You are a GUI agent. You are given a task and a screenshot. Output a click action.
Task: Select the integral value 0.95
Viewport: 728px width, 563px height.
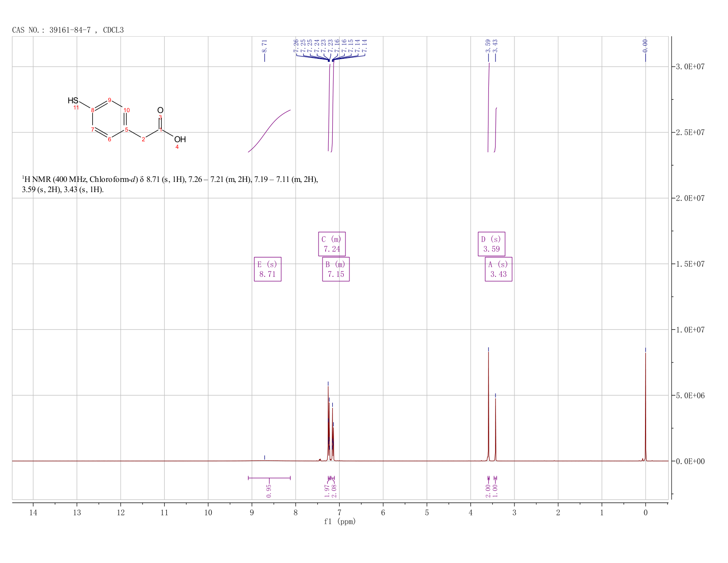(x=269, y=490)
